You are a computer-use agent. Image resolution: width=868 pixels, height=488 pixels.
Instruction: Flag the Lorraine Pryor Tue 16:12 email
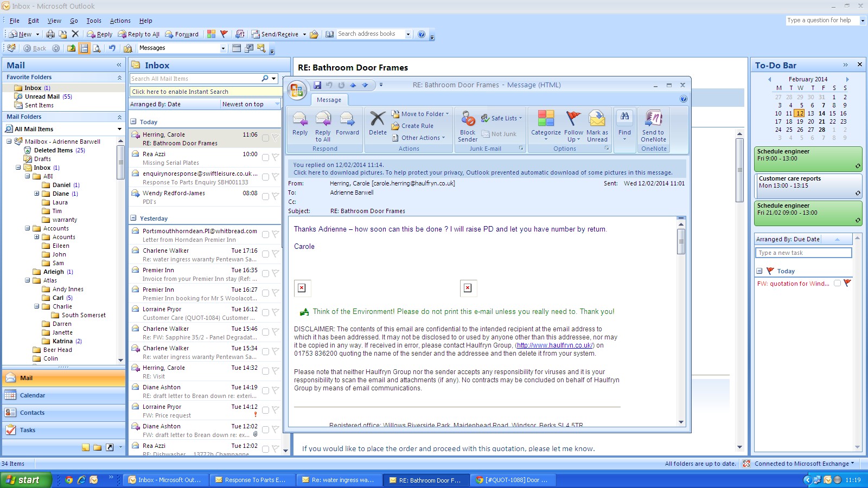click(x=275, y=313)
